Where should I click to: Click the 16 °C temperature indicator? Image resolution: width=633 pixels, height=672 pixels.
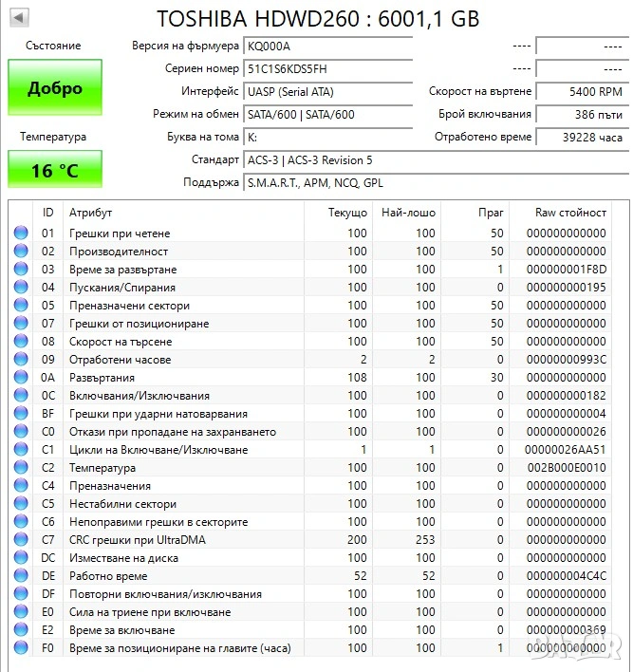54,171
